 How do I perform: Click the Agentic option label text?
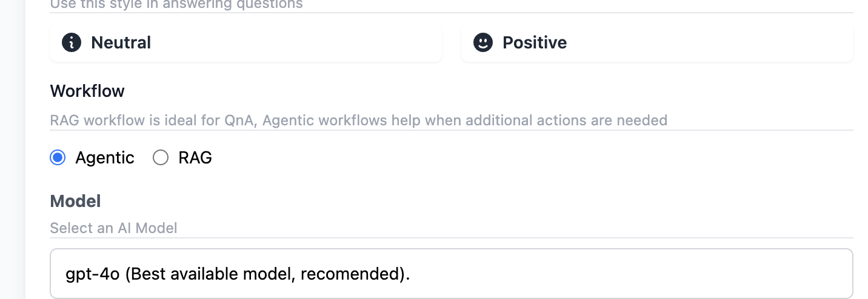[x=105, y=158]
